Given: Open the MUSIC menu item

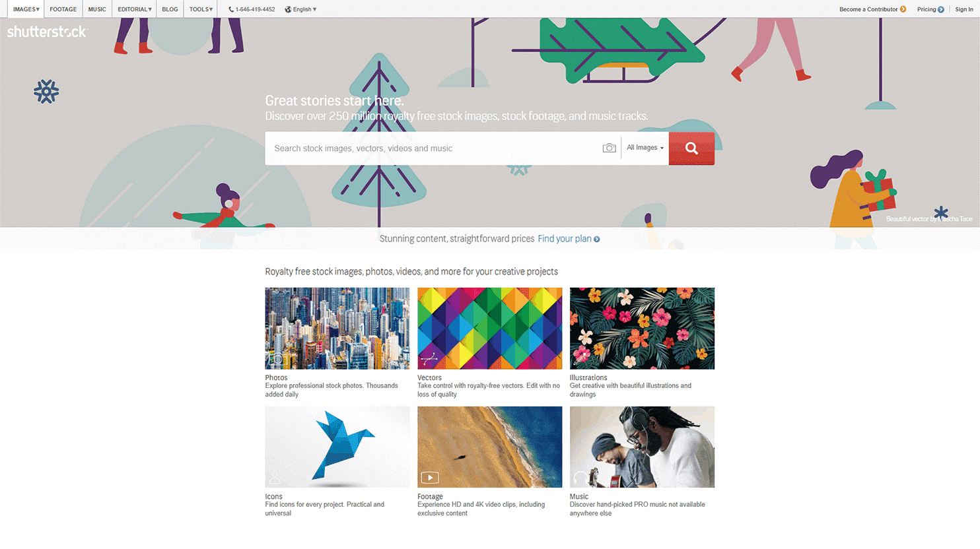Looking at the screenshot, I should [97, 9].
